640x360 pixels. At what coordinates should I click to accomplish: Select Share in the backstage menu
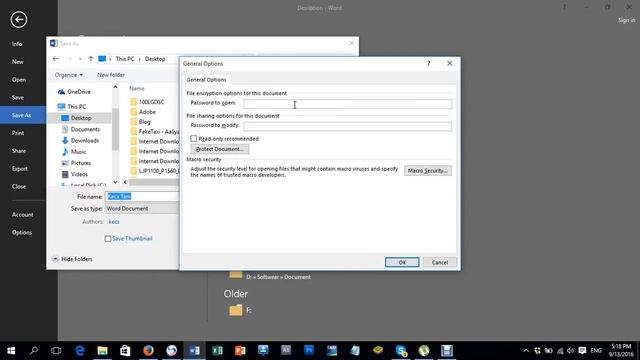point(19,151)
